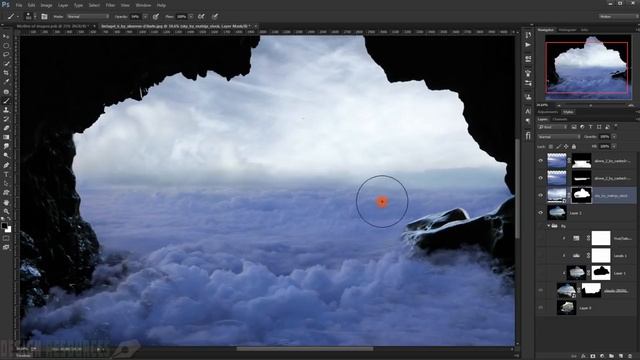The image size is (640, 360).
Task: Click the horizontal canvas scrollbar
Action: 304,349
